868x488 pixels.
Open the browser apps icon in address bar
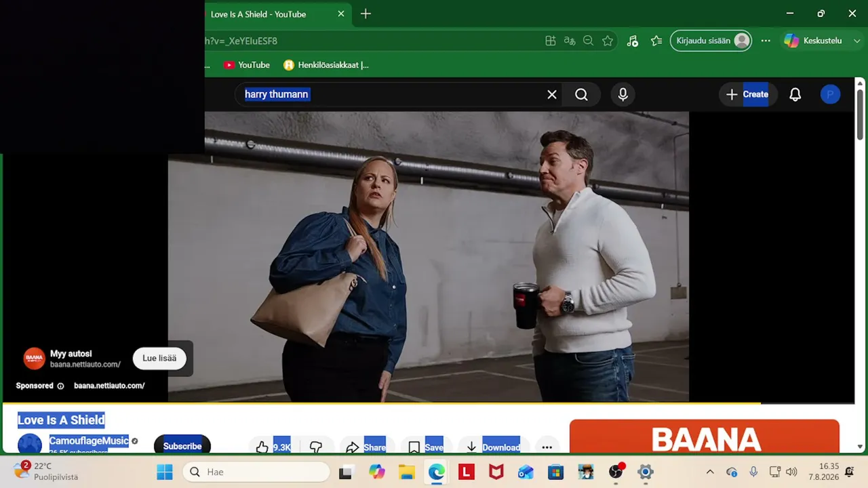click(x=551, y=41)
